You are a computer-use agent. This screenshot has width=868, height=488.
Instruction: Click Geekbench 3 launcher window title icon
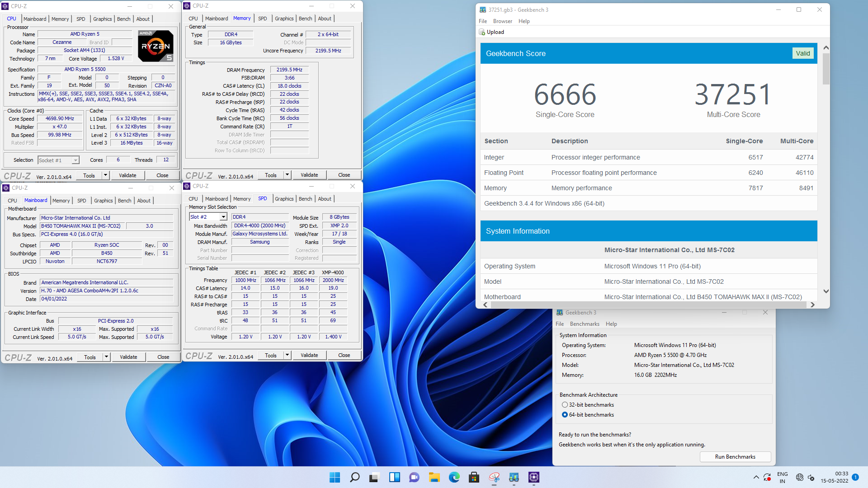pyautogui.click(x=560, y=312)
